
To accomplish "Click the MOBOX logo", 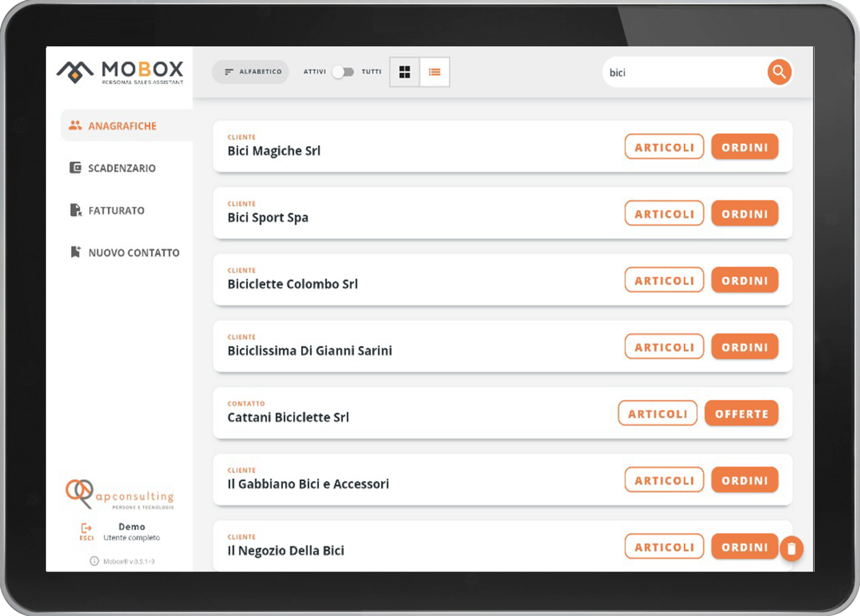I will (120, 72).
